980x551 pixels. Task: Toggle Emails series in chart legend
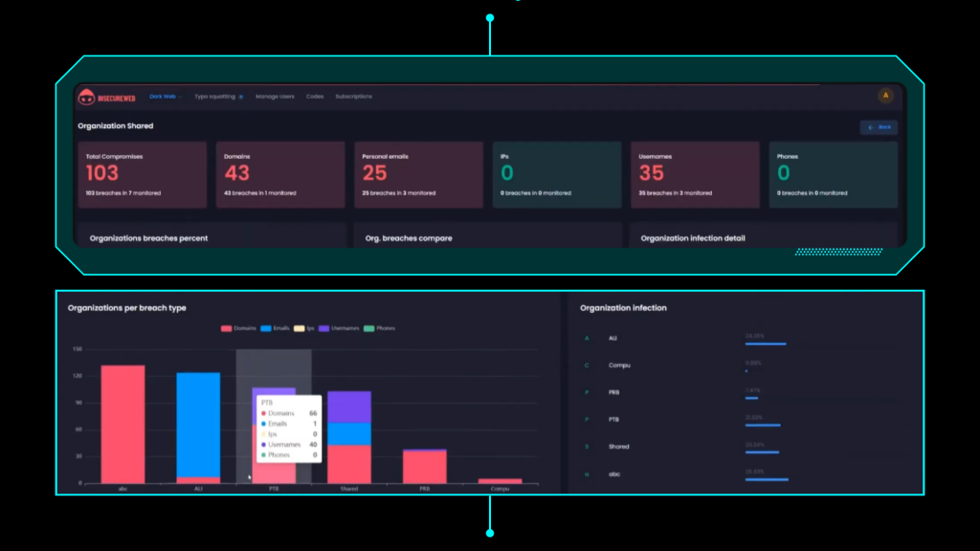[x=274, y=328]
